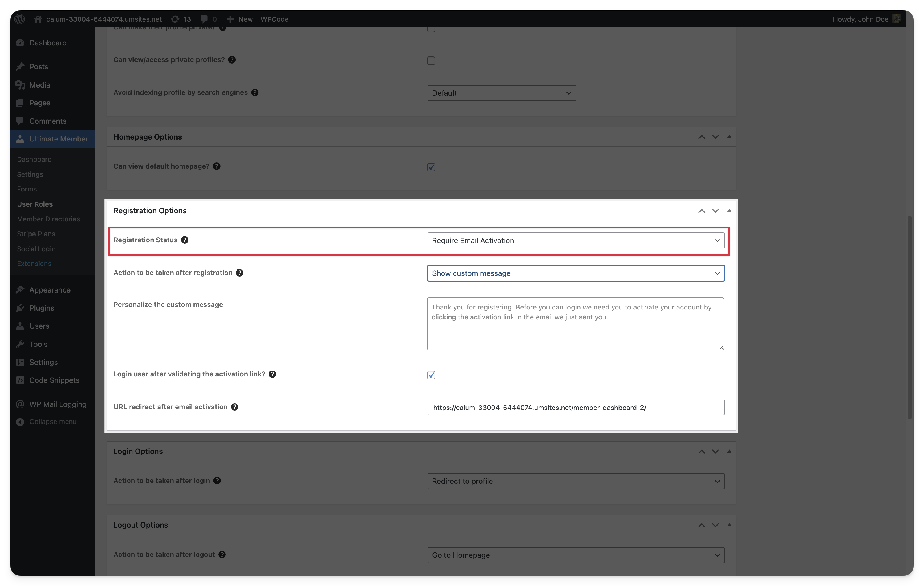Show help tooltip for Registration Status
The image size is (924, 586).
(x=184, y=240)
